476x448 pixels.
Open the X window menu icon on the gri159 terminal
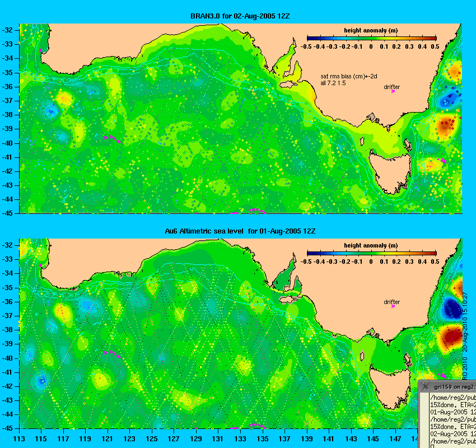[x=426, y=386]
